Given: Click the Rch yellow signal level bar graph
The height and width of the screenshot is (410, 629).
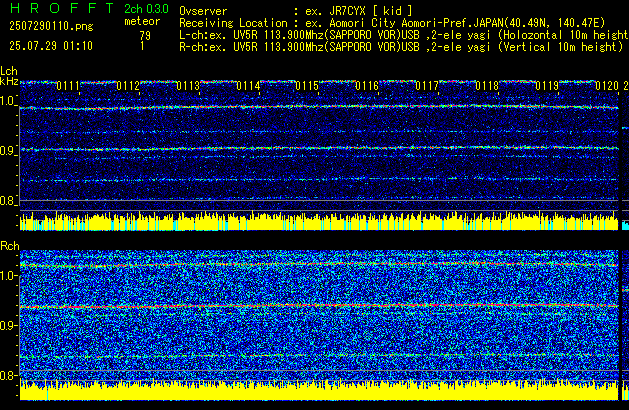Looking at the screenshot, I should click(319, 391).
